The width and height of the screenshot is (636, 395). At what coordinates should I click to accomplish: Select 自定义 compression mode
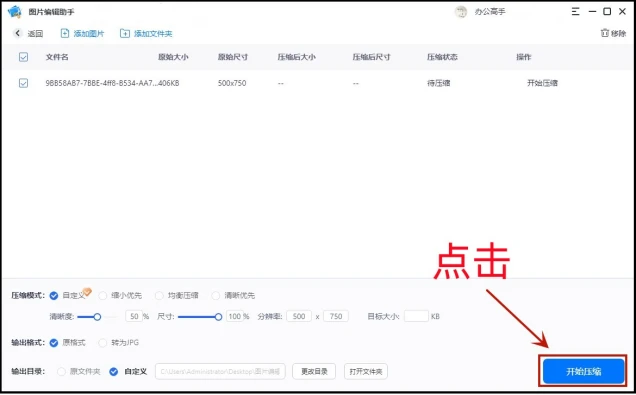(x=54, y=296)
